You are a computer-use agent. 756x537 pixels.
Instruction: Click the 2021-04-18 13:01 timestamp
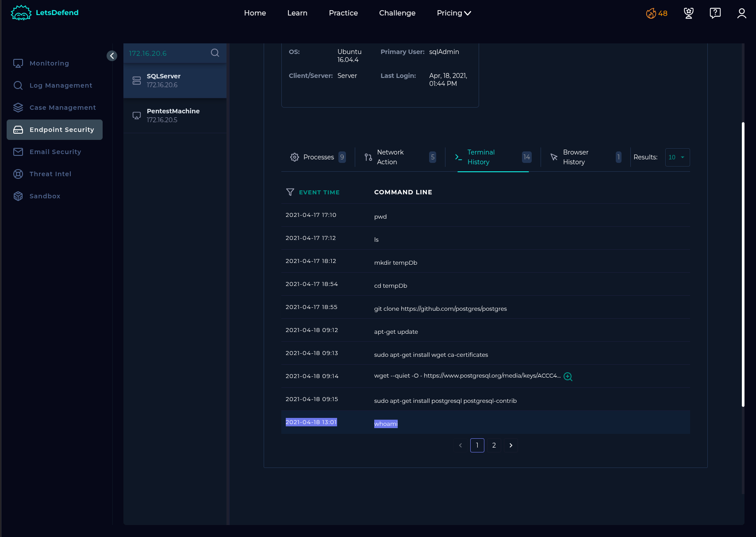tap(311, 422)
